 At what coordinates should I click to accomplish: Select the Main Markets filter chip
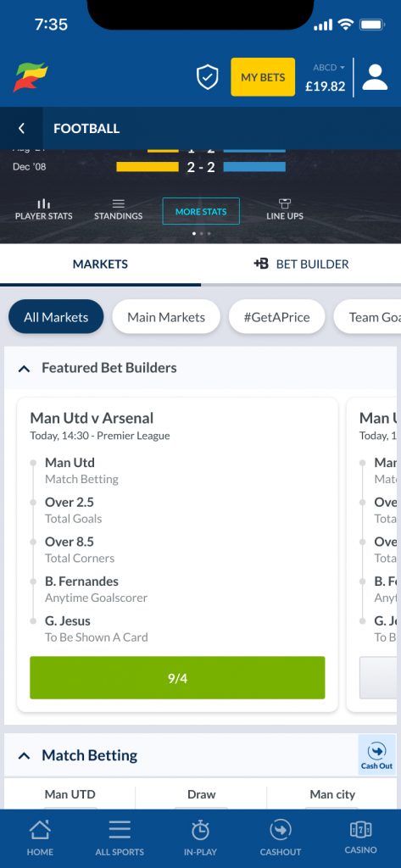[166, 317]
